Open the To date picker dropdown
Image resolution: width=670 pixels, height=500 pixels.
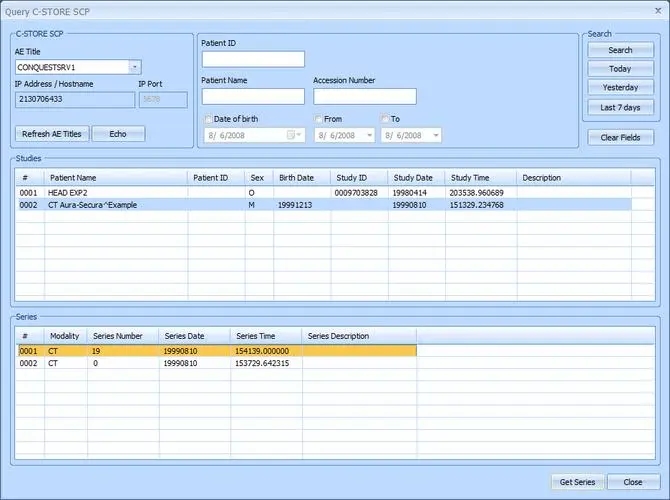click(x=435, y=135)
